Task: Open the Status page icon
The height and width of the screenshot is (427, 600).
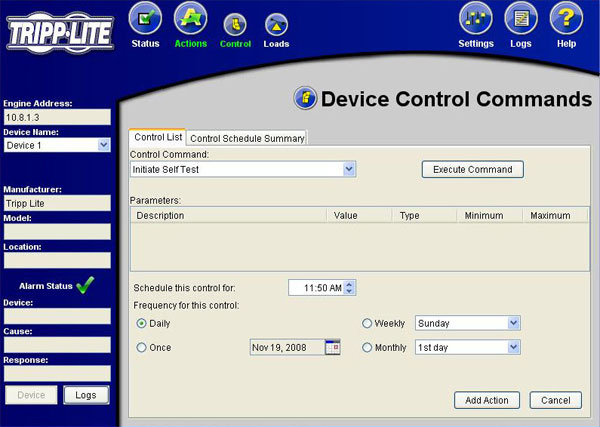Action: pyautogui.click(x=146, y=20)
